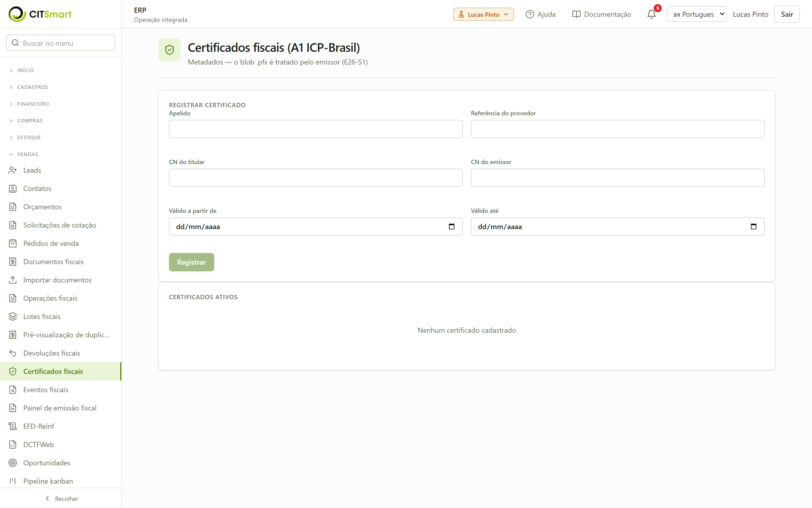Screen dimensions: 812x508
Task: Open the calendar picker for Válido a partir de
Action: [451, 227]
